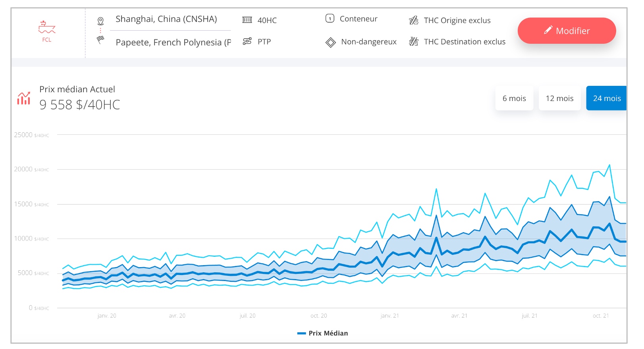Switch to the 12 mois range
The width and height of the screenshot is (644, 349).
559,98
